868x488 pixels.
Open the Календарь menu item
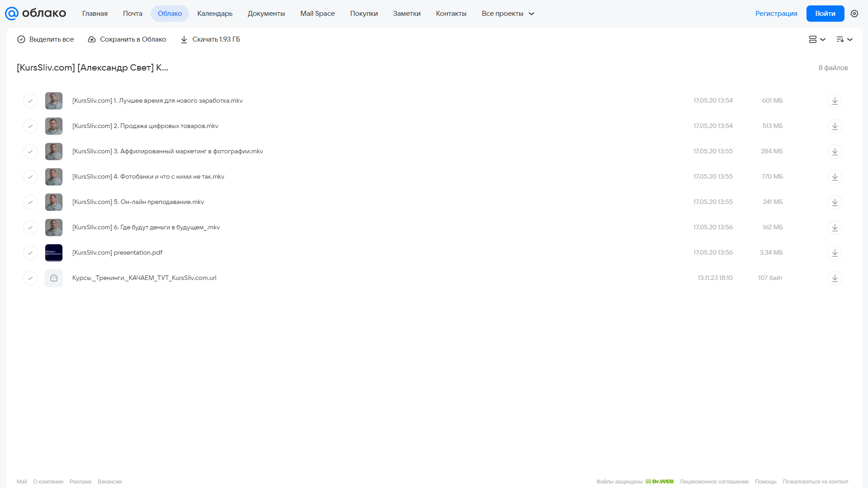click(x=215, y=14)
